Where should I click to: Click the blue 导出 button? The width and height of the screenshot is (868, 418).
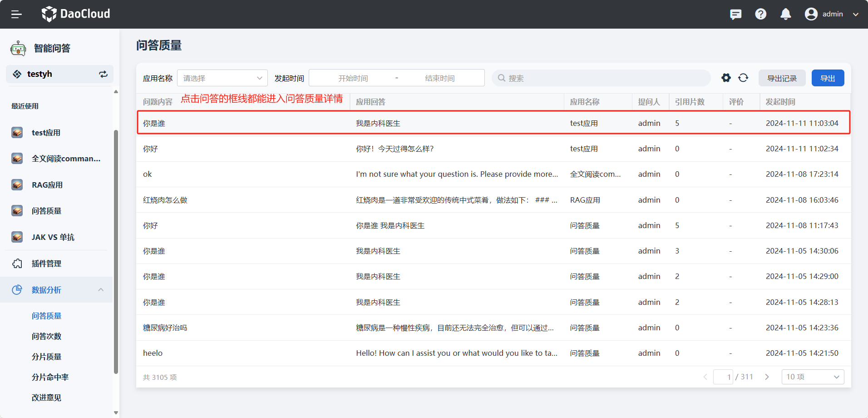coord(828,78)
